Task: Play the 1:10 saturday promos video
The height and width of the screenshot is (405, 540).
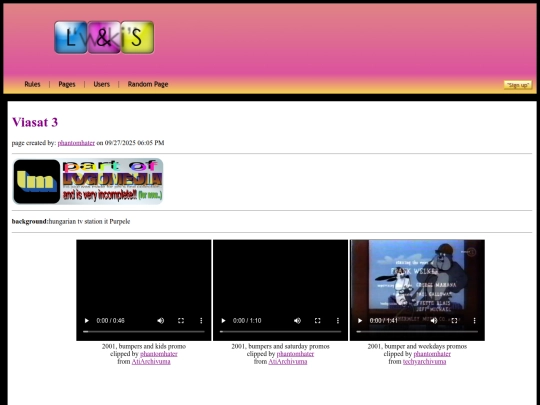Action: coord(223,321)
